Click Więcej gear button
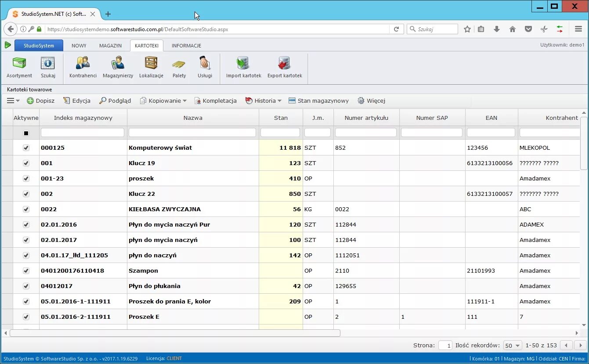 coord(371,101)
